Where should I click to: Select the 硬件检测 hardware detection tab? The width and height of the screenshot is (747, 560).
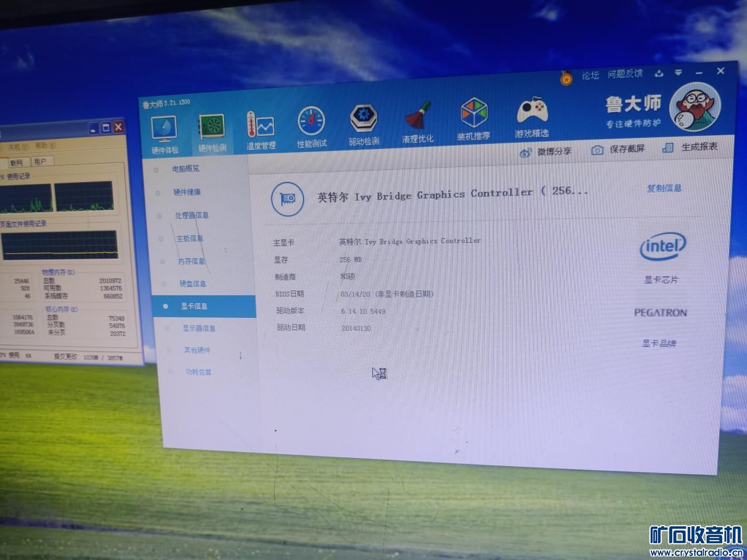212,134
